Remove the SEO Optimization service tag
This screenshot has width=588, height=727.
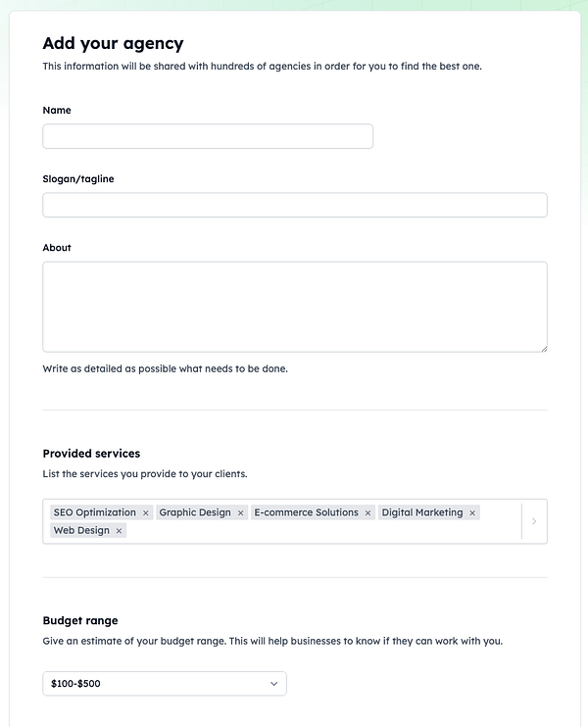click(146, 513)
